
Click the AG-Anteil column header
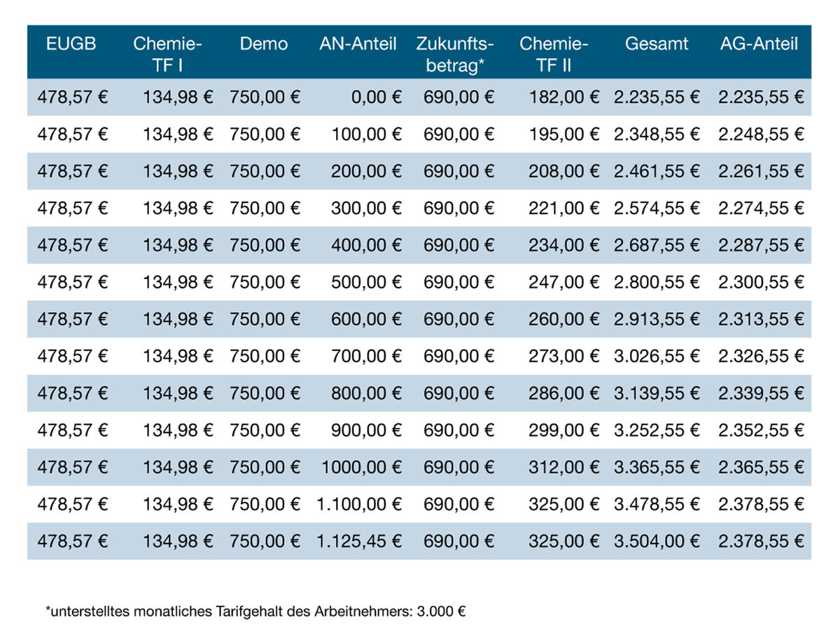click(759, 44)
